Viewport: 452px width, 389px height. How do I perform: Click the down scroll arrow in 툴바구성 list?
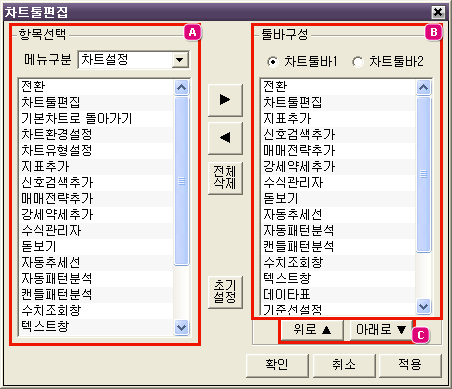(x=424, y=306)
